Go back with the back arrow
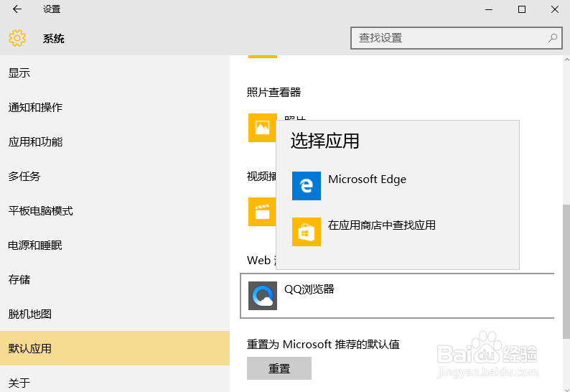 point(17,9)
